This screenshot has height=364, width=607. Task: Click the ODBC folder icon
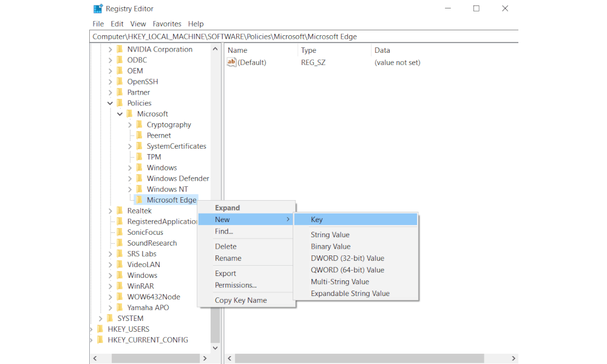click(x=120, y=60)
